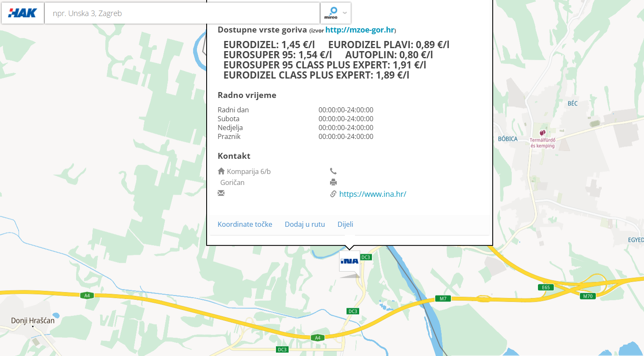The image size is (644, 356).
Task: Focus the address search field
Action: click(x=182, y=14)
